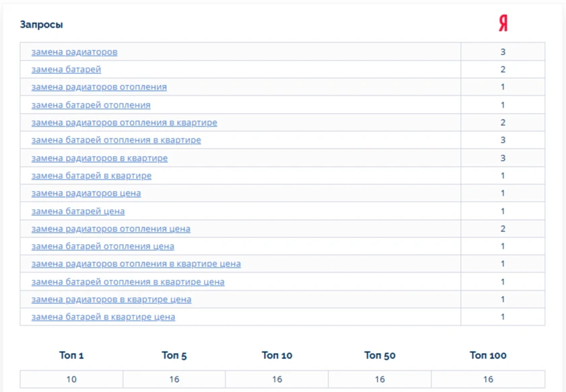The width and height of the screenshot is (566, 392).
Task: Follow the "замена батарей отопления" link
Action: click(x=91, y=105)
